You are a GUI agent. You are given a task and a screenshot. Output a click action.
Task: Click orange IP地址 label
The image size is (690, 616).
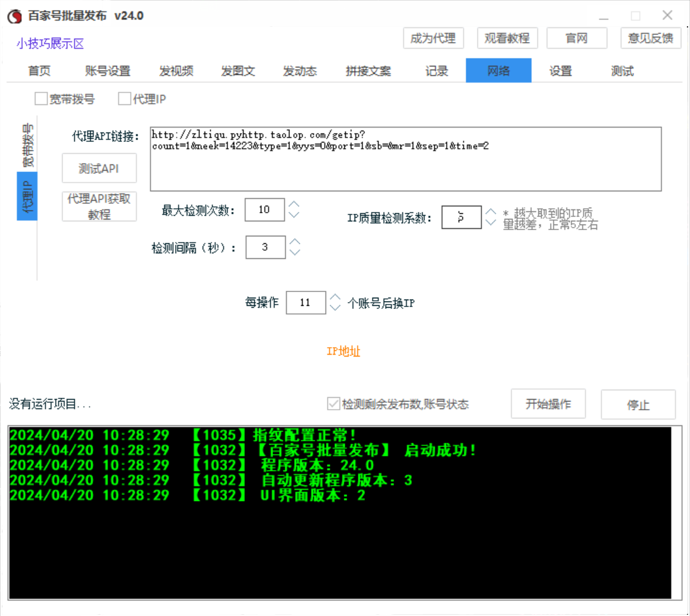pos(343,351)
